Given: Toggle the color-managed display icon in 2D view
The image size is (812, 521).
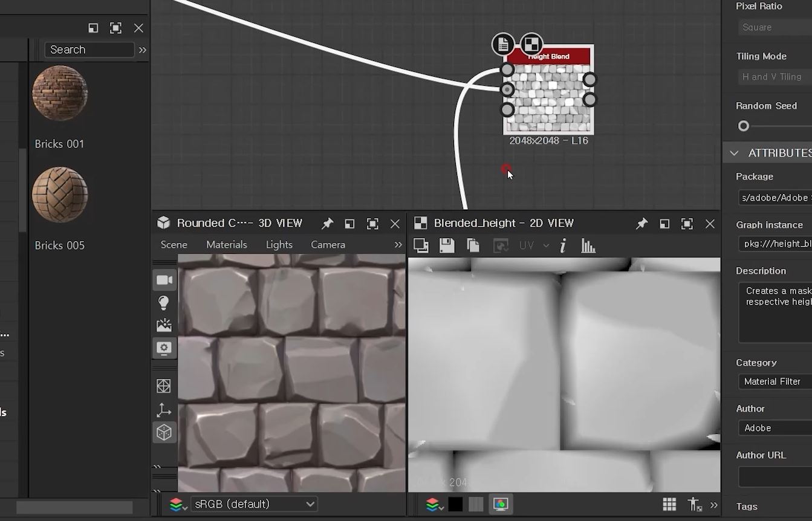Looking at the screenshot, I should [500, 504].
